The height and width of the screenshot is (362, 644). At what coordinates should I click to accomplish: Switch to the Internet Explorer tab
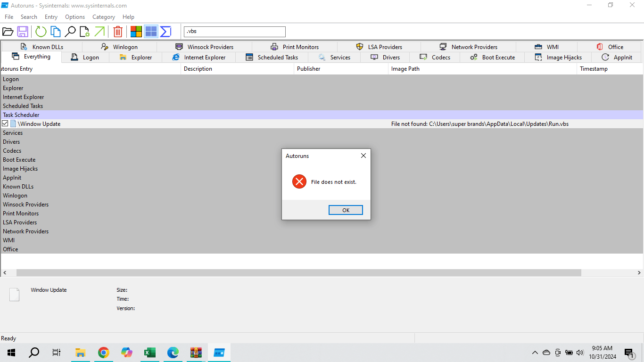(x=198, y=57)
